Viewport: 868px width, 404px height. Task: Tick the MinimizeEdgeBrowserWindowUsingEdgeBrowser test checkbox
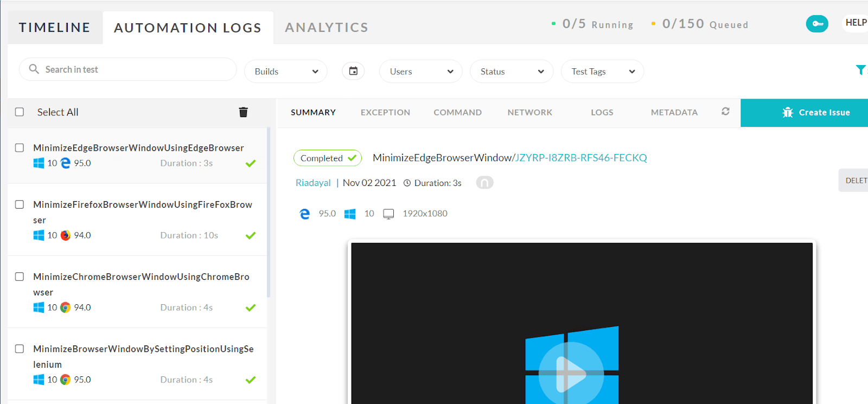click(x=20, y=148)
